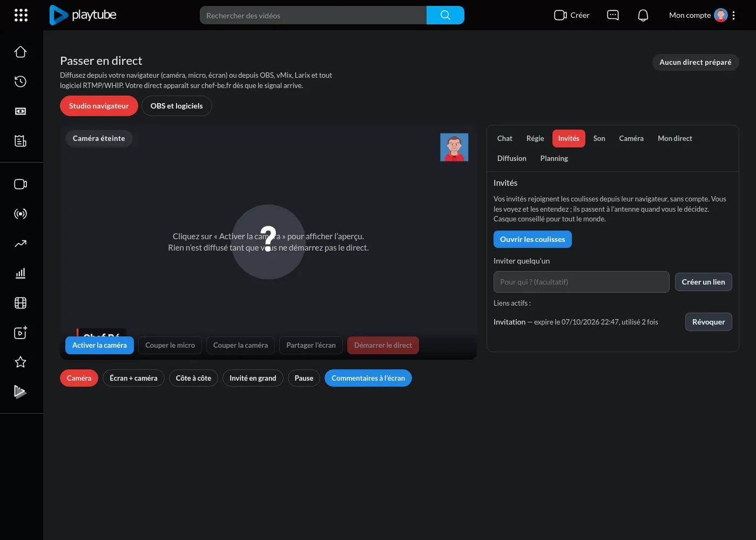Select the Côte à côte layout
The width and height of the screenshot is (756, 540).
pos(193,378)
